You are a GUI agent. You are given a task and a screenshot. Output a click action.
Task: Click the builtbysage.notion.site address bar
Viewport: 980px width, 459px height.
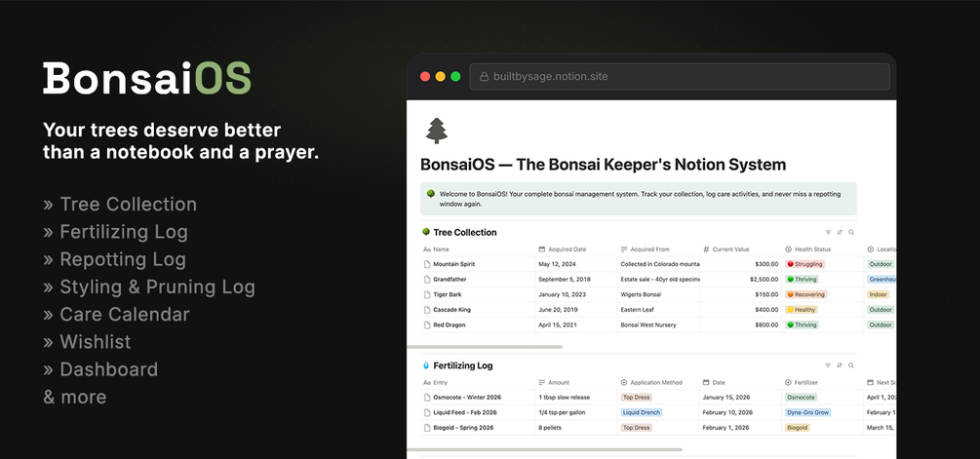tap(680, 76)
